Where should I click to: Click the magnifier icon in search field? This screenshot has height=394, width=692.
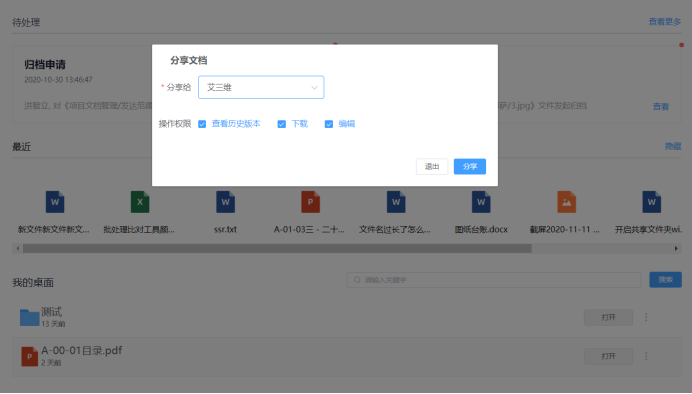pos(357,280)
